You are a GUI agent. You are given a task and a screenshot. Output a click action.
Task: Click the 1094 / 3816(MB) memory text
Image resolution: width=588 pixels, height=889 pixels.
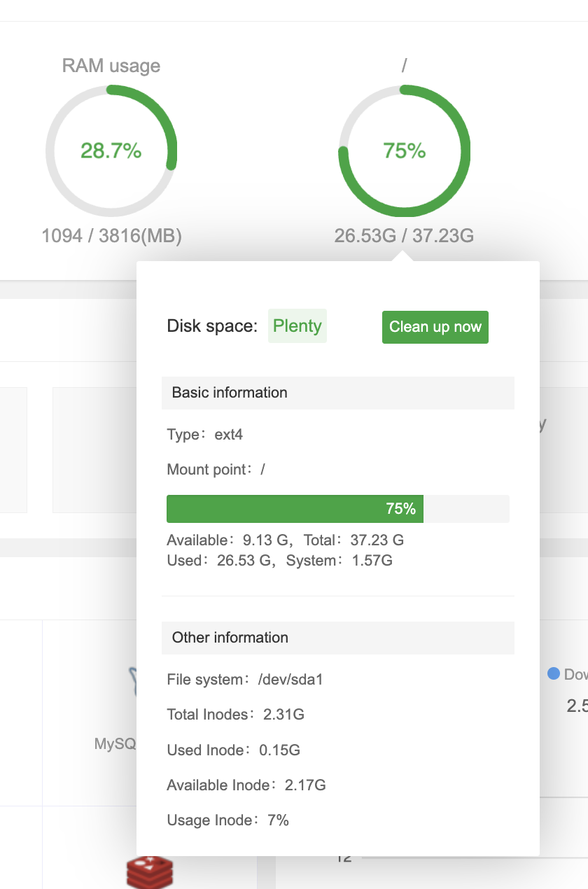[112, 236]
